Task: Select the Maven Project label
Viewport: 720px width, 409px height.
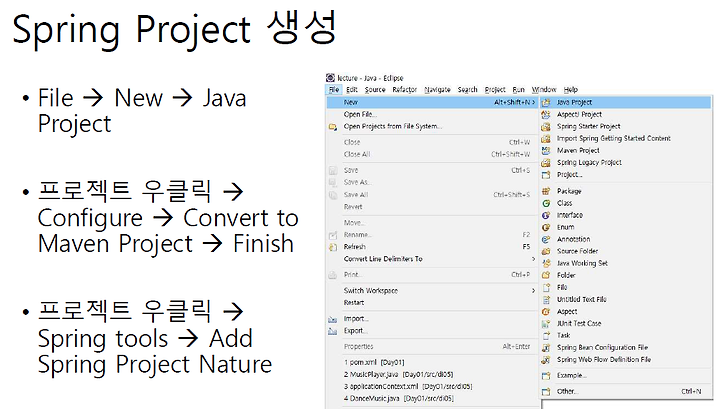Action: point(578,150)
